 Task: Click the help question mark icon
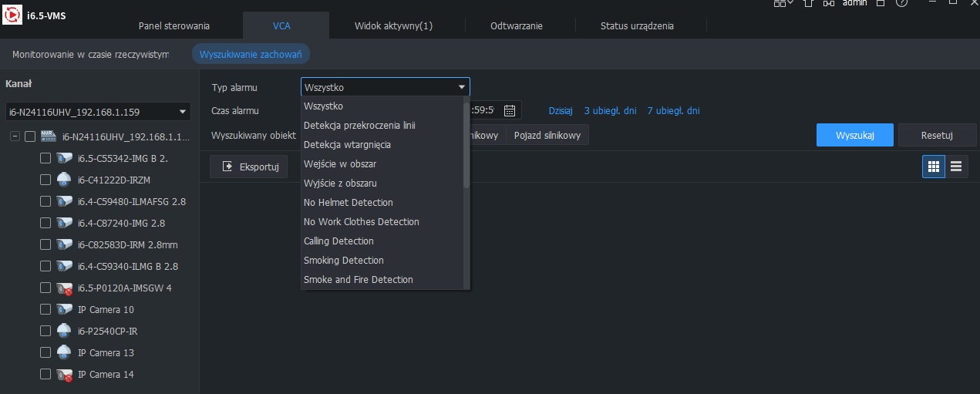coord(901,4)
